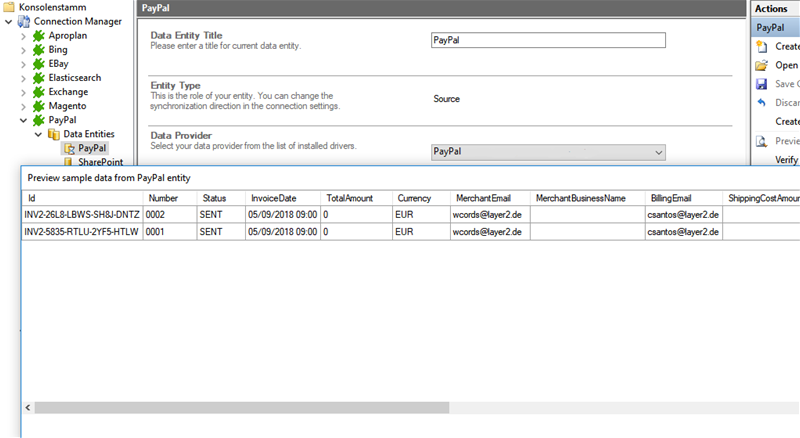The width and height of the screenshot is (800, 438).
Task: Expand the Magento connection node
Action: pos(23,105)
